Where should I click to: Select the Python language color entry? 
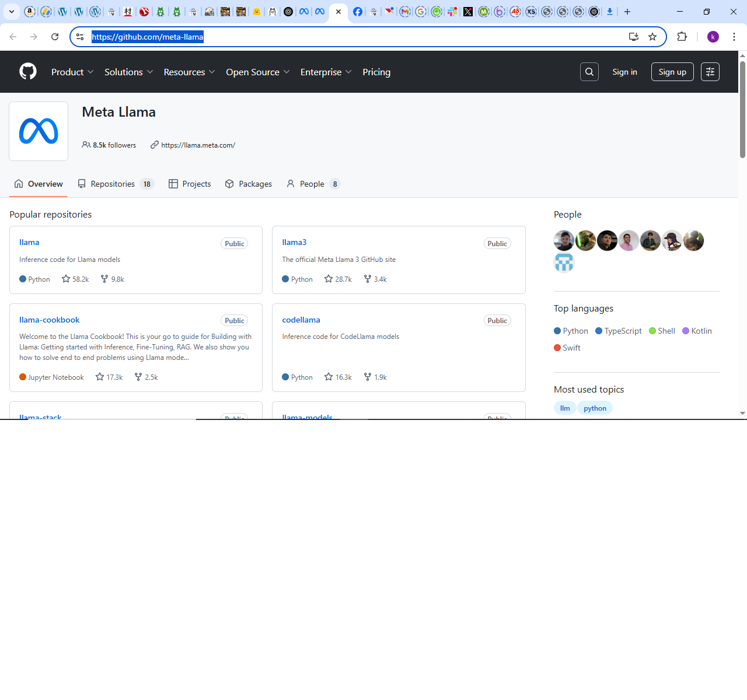tap(571, 331)
